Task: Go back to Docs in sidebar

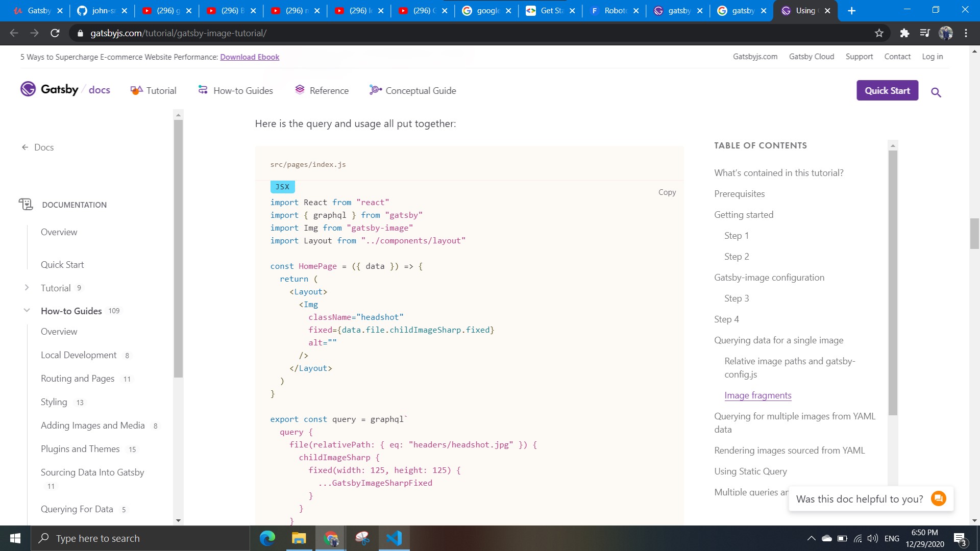Action: click(x=37, y=147)
